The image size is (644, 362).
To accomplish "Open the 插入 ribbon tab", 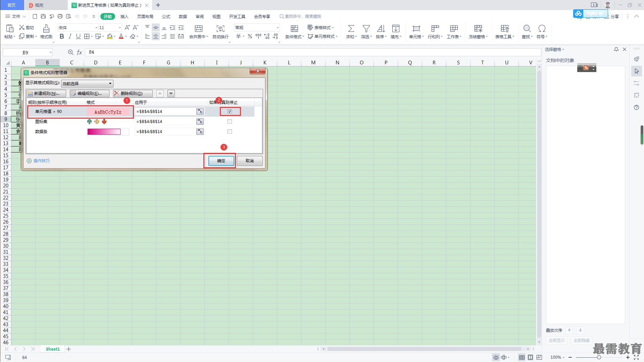I will tap(124, 16).
